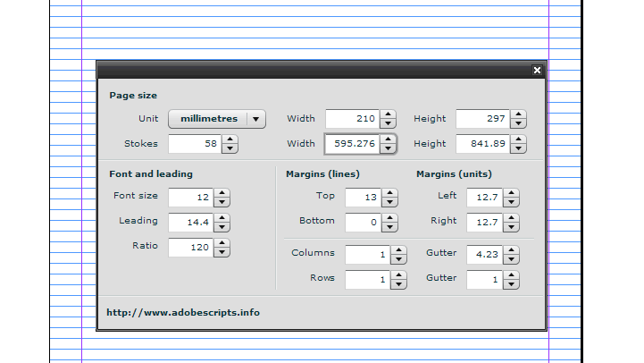The image size is (644, 363).
Task: Decrease the Left margin value
Action: [x=511, y=202]
